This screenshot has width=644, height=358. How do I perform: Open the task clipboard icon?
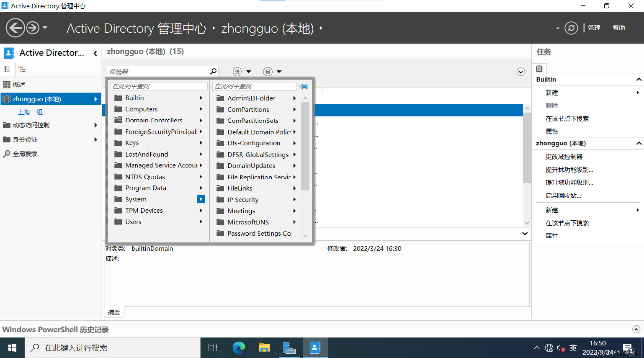539,68
